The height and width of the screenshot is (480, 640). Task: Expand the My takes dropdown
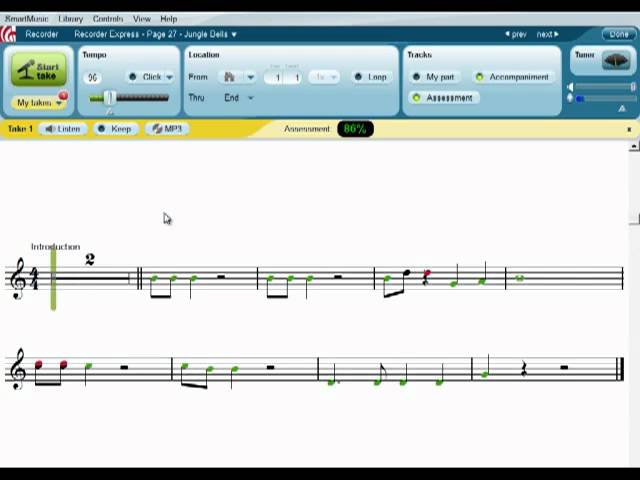coord(40,103)
